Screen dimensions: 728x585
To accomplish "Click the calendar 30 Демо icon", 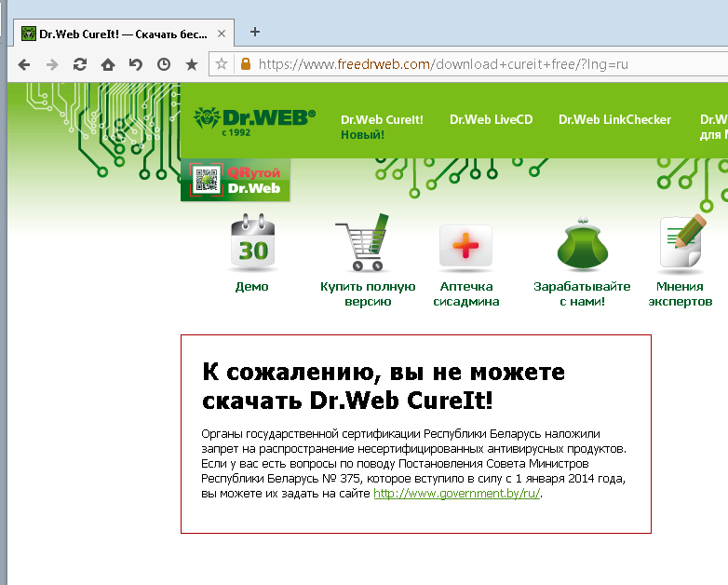I will click(252, 241).
